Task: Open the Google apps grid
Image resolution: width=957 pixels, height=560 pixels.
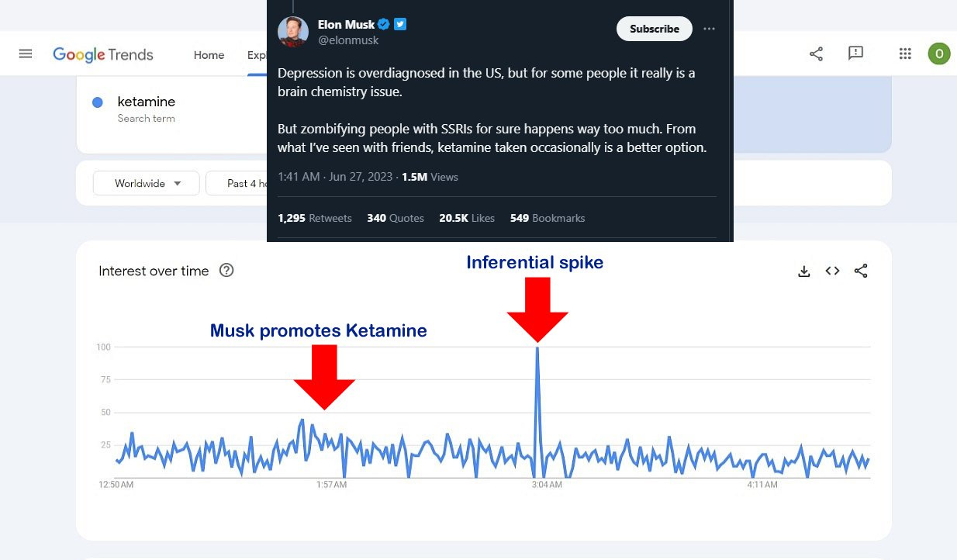Action: tap(904, 54)
